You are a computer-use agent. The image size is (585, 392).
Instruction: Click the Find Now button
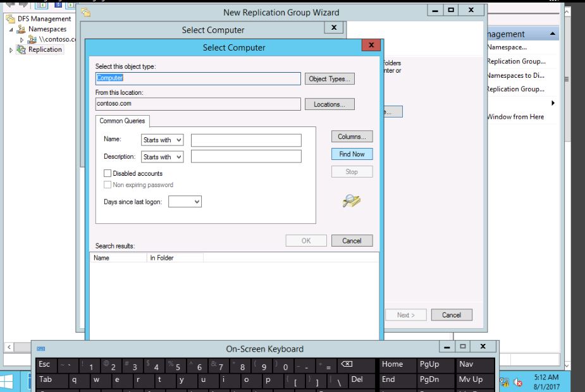[x=352, y=154]
